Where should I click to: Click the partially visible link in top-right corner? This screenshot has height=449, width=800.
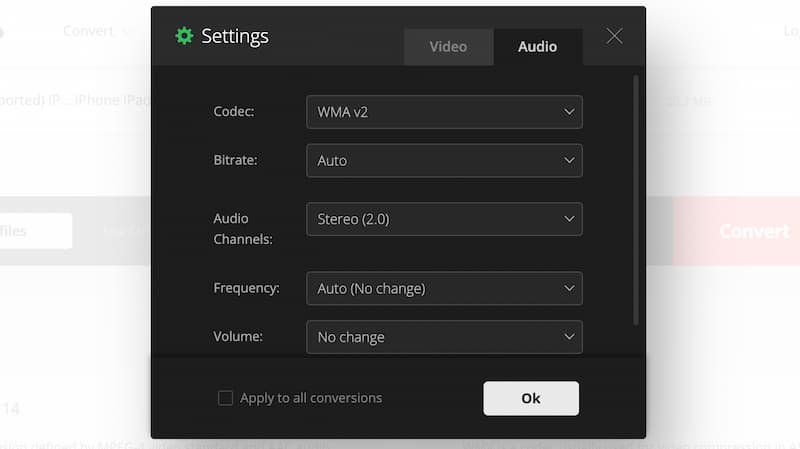point(792,31)
